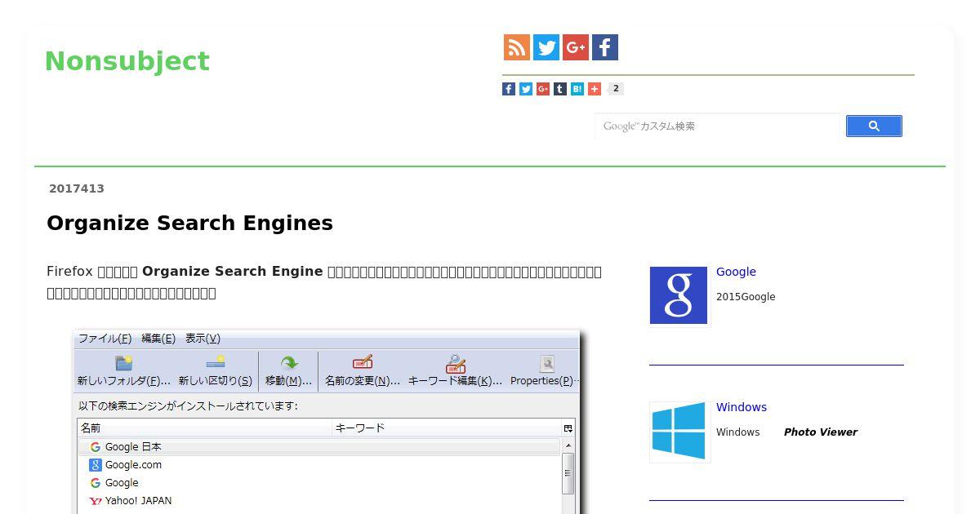980x514 pixels.
Task: Bookmark with the Hatena B! icon
Action: tap(577, 89)
